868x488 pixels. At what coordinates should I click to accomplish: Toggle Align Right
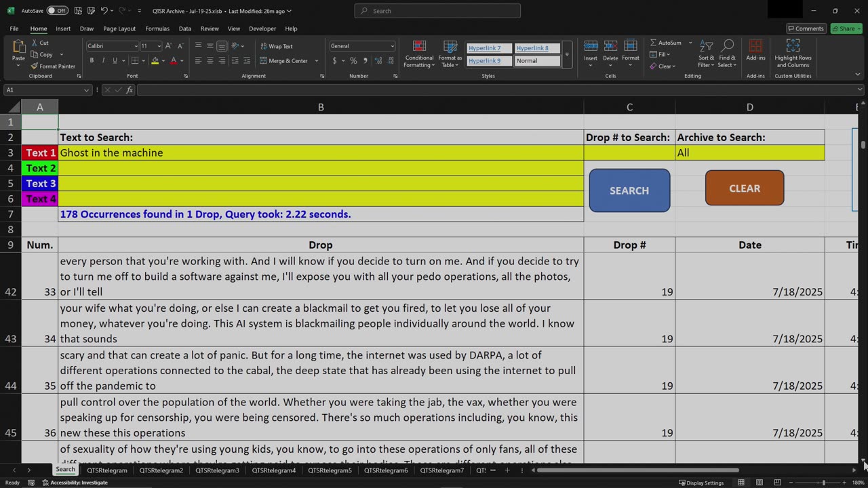[x=222, y=61]
